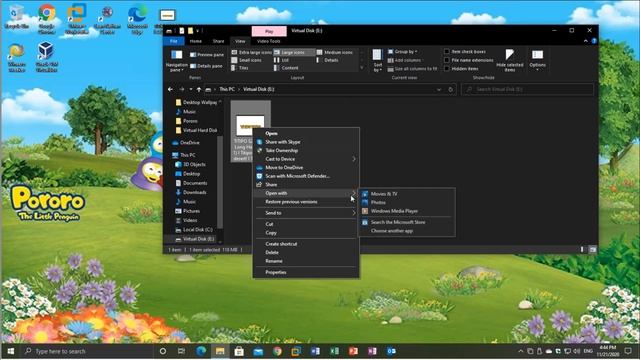The width and height of the screenshot is (640, 360).
Task: Open the Navigation pane dropdown
Action: pos(176,60)
